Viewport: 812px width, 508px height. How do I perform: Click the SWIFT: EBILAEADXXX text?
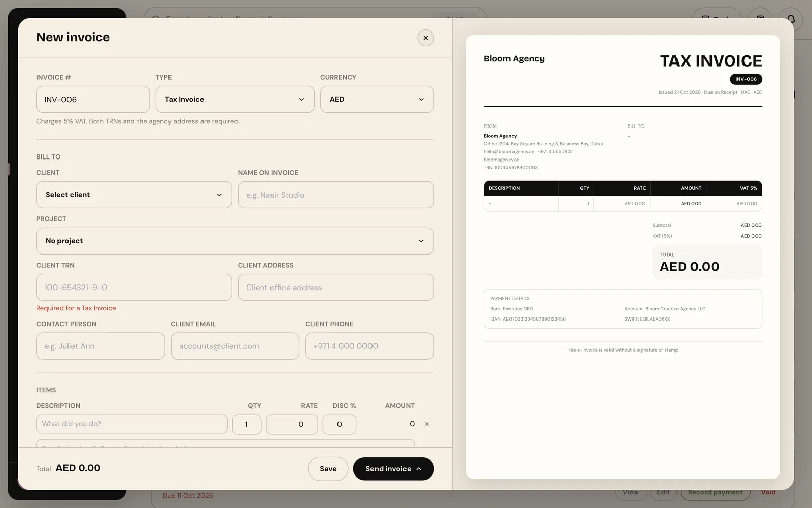pos(647,319)
